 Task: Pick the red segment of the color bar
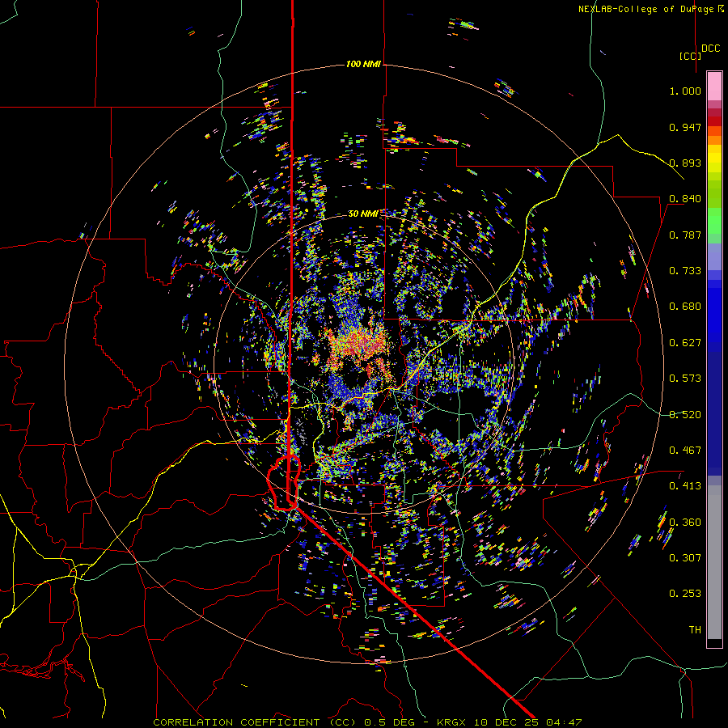coord(714,121)
